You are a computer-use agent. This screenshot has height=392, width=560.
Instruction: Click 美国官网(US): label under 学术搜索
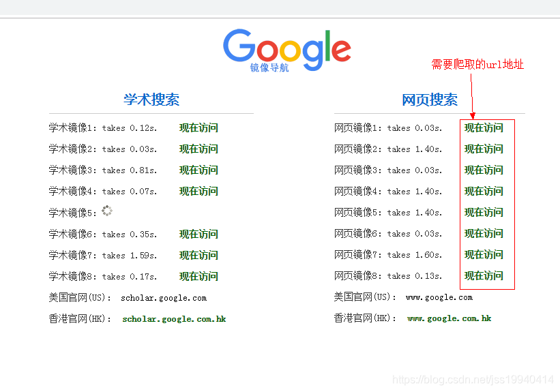click(x=80, y=297)
